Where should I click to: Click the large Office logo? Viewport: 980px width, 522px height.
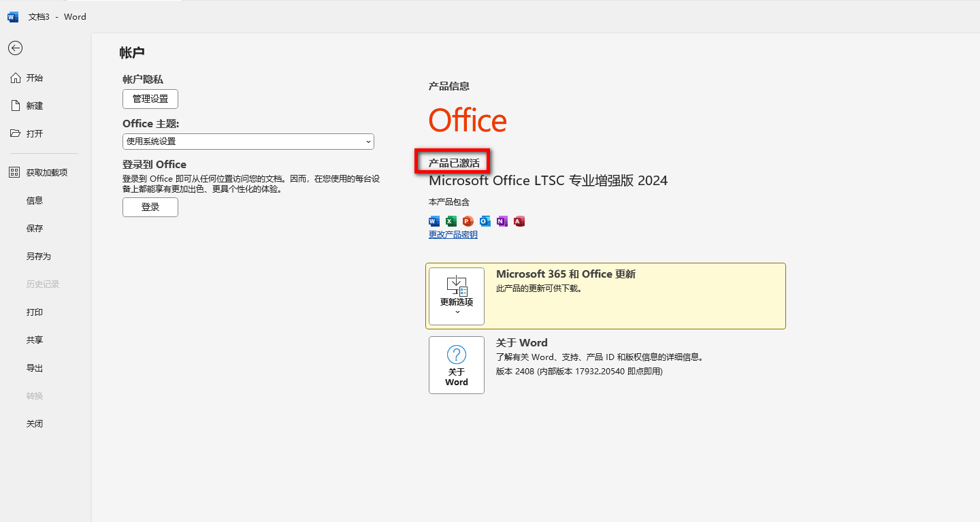[468, 120]
